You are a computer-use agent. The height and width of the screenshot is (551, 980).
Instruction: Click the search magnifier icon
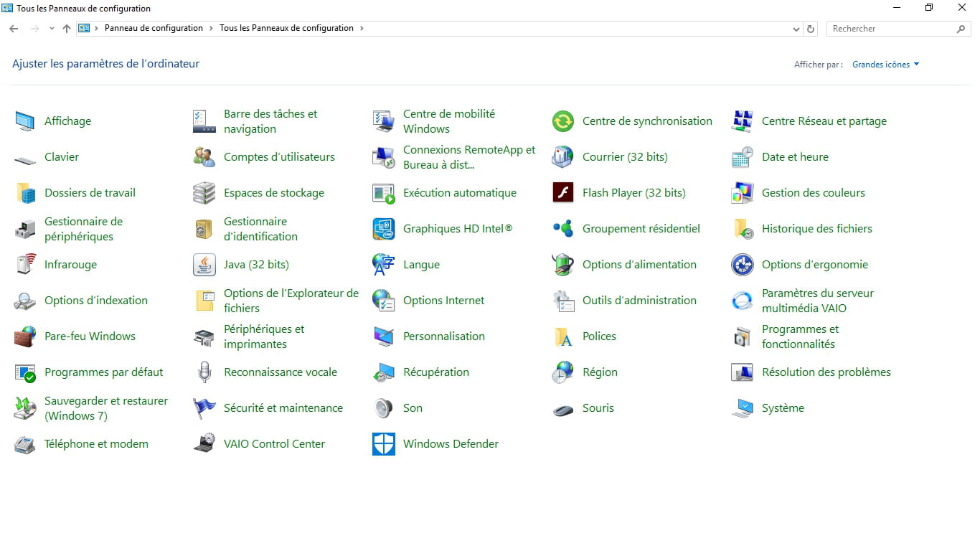point(961,29)
